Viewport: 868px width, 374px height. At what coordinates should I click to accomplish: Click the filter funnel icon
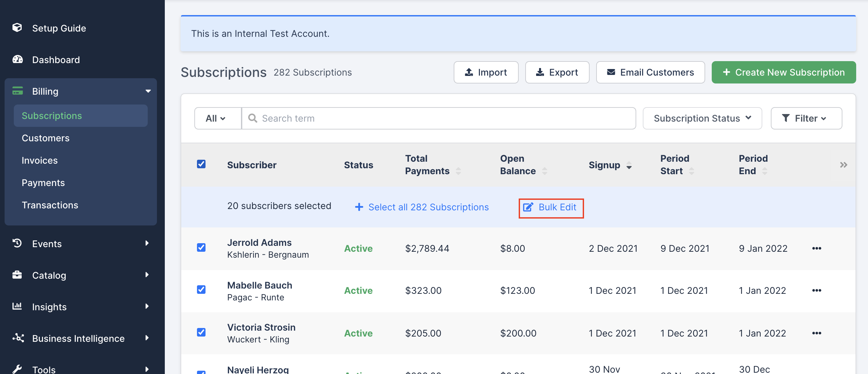coord(786,118)
